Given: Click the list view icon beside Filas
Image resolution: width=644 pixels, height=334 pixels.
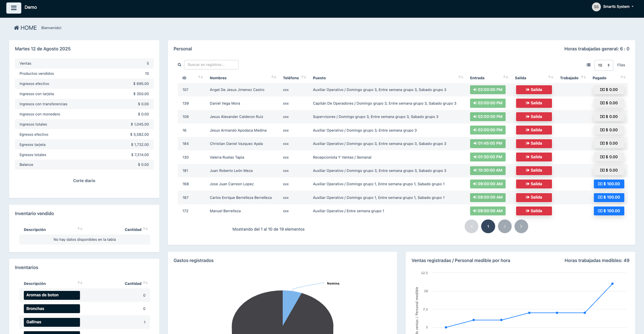Looking at the screenshot, I should pos(588,65).
